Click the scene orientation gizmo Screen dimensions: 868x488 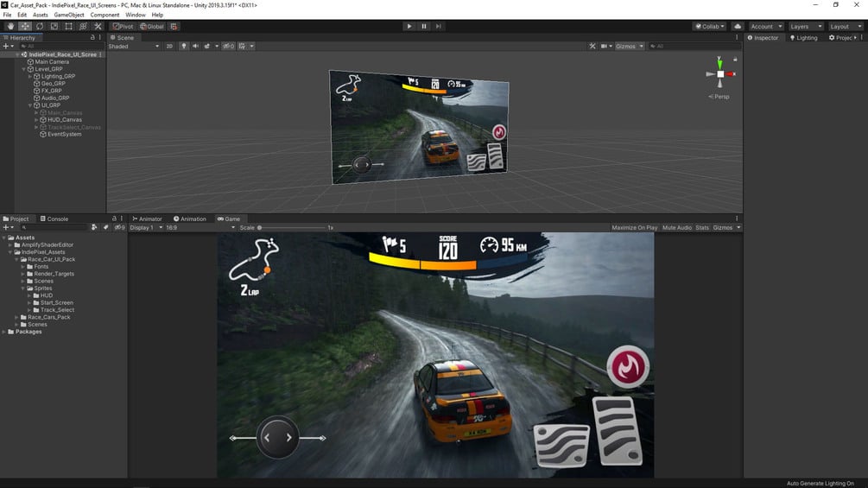tap(720, 74)
